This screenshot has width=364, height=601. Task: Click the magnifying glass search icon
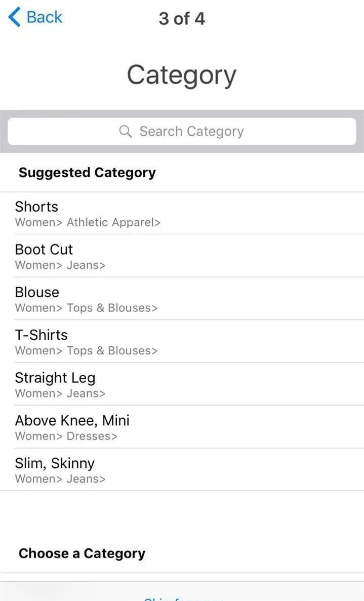pyautogui.click(x=125, y=132)
